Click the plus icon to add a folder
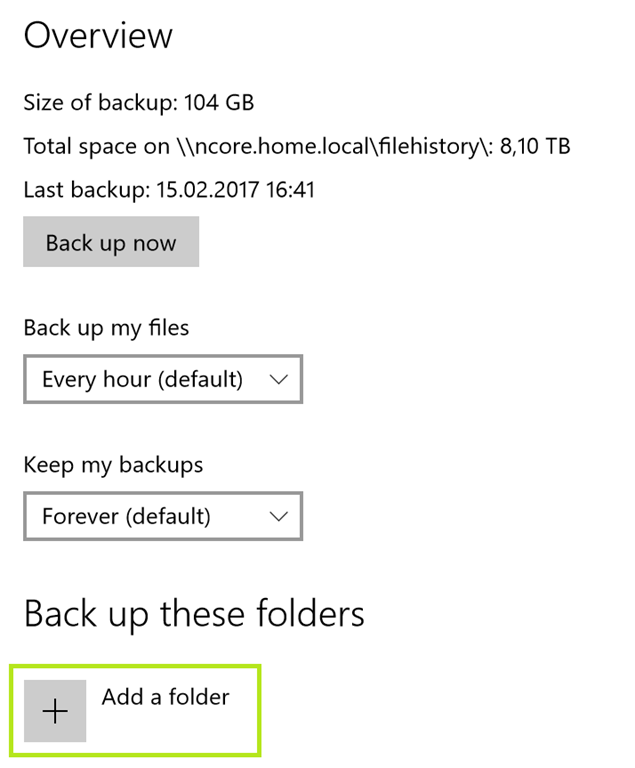 pos(55,711)
